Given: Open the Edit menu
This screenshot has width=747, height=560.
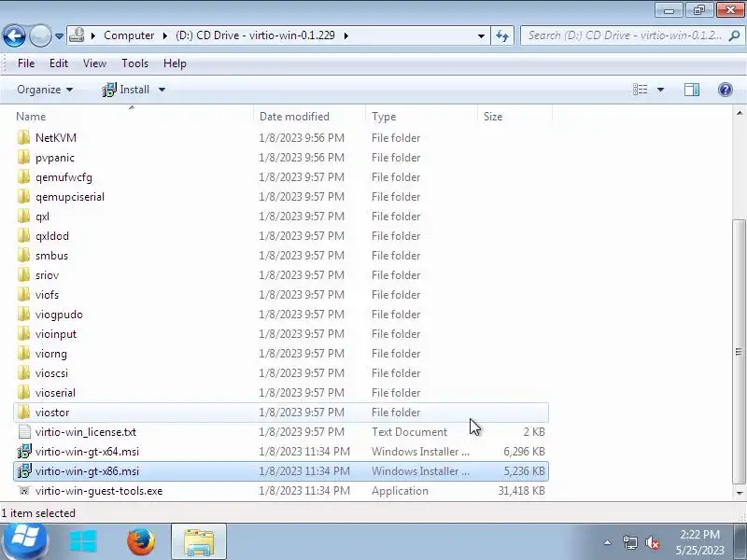Looking at the screenshot, I should [59, 63].
